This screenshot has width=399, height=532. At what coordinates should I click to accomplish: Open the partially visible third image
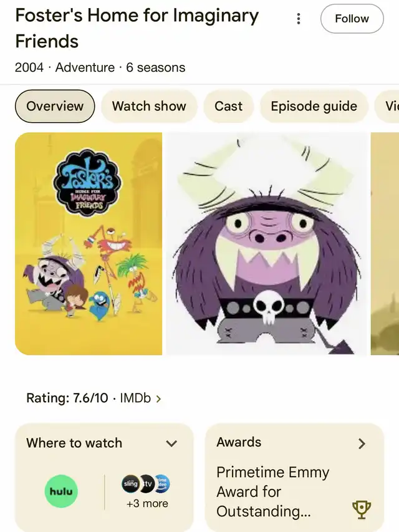[x=385, y=244]
